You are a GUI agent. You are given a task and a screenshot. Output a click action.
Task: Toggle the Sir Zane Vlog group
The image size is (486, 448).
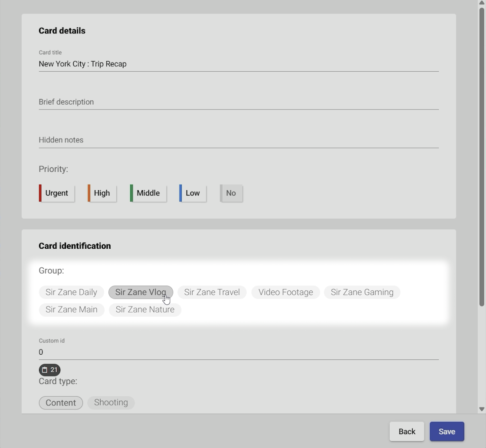tap(140, 292)
